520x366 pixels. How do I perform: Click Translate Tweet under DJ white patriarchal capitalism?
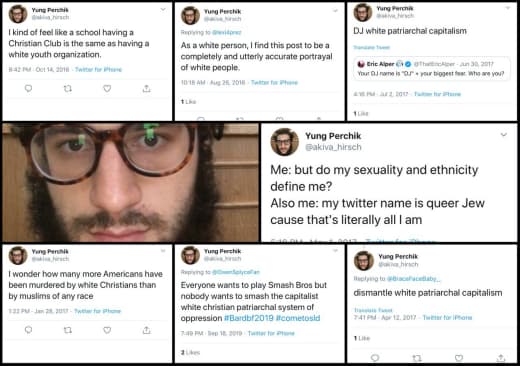[x=371, y=47]
